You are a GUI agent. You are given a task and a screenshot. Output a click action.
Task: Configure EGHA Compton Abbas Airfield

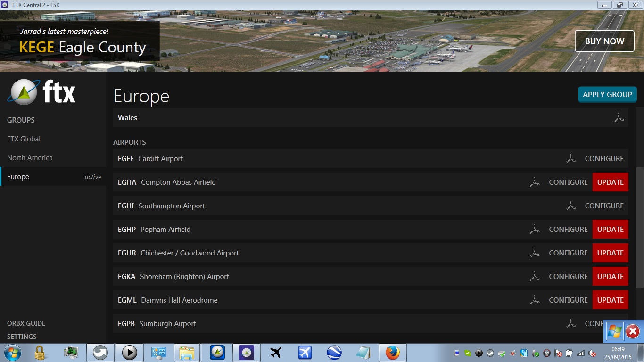pyautogui.click(x=568, y=182)
